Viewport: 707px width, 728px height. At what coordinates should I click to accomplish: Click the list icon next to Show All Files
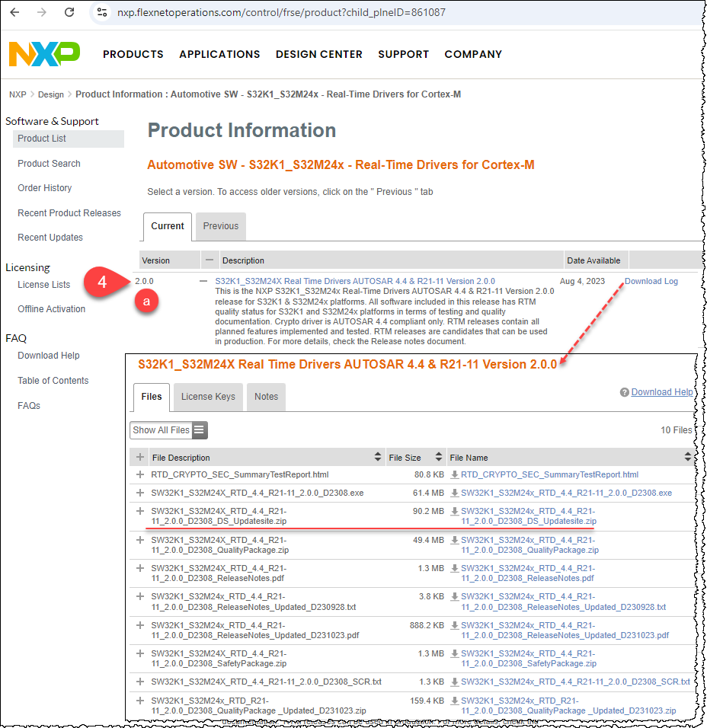click(x=197, y=430)
